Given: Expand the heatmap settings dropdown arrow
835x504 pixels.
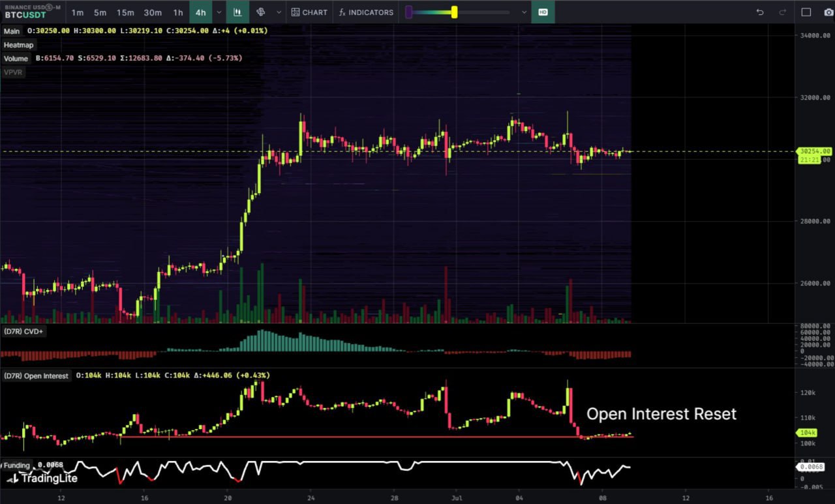Looking at the screenshot, I should coord(524,12).
